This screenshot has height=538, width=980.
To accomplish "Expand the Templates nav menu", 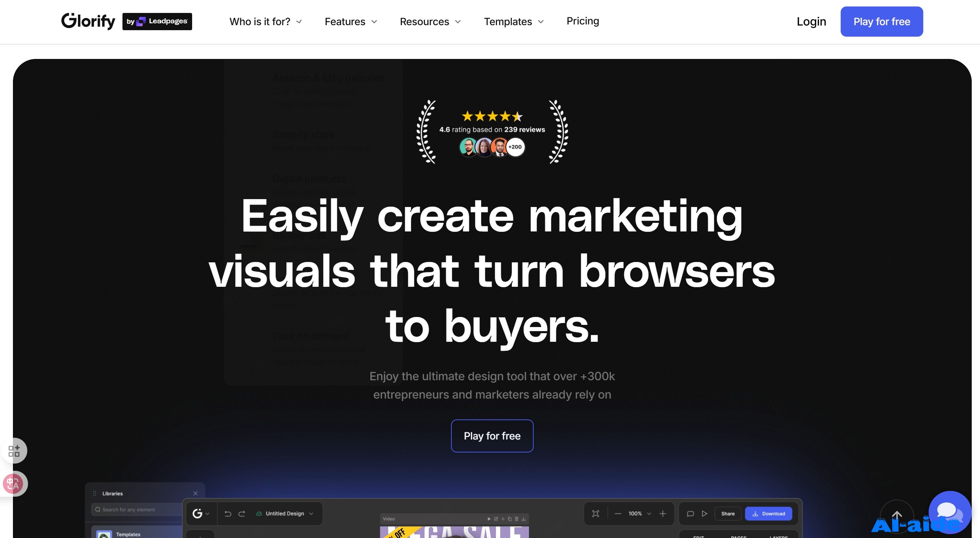I will tap(514, 22).
